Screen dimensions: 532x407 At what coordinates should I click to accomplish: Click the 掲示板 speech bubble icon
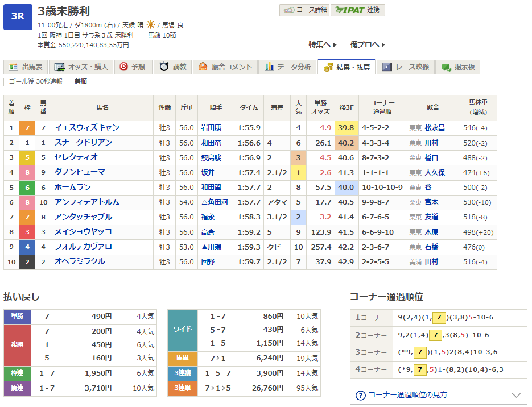(x=446, y=67)
